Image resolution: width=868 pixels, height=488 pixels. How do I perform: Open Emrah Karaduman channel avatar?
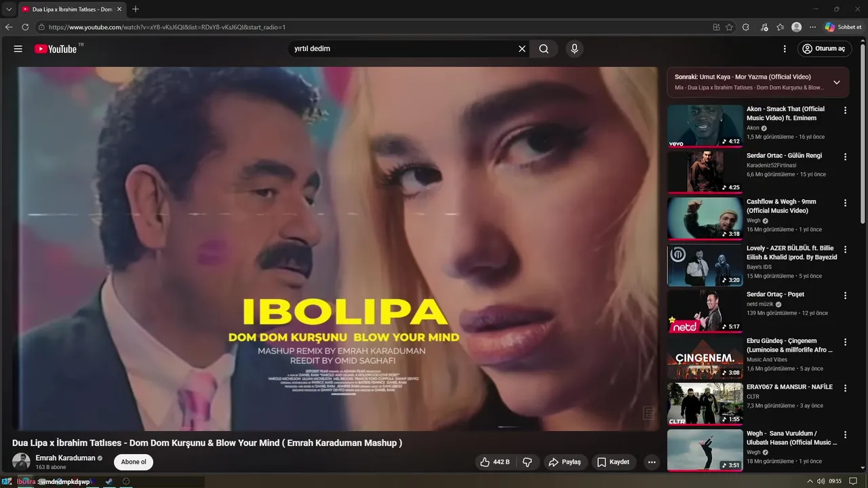click(x=21, y=462)
